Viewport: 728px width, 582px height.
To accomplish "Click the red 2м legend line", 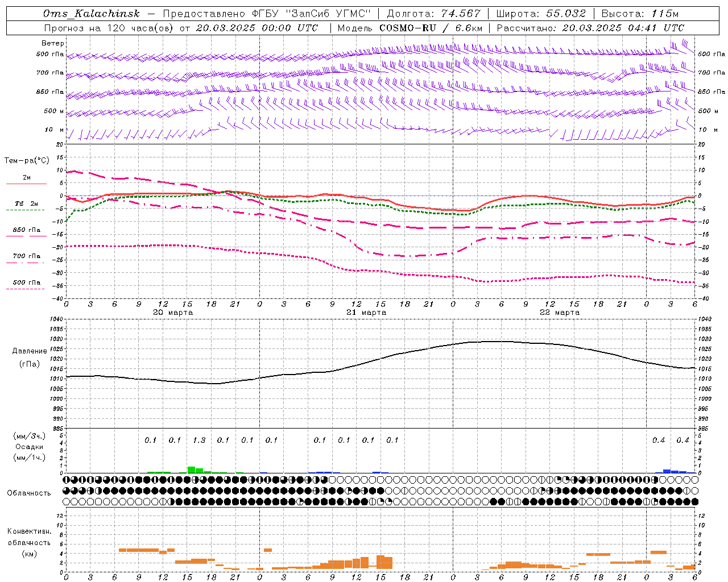I will pos(26,184).
